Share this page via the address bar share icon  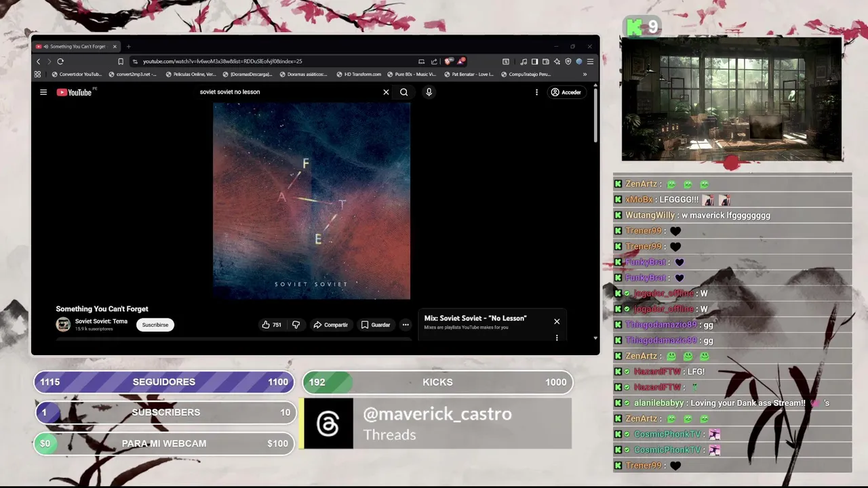pyautogui.click(x=434, y=62)
